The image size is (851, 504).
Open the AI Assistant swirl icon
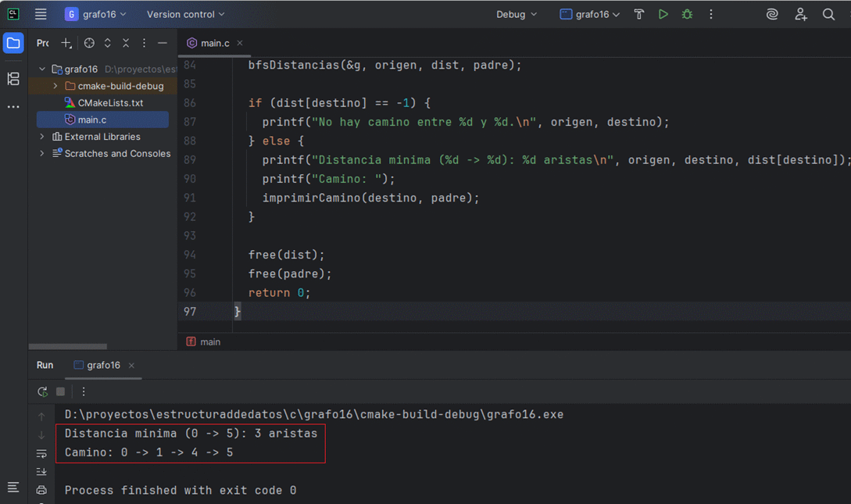pyautogui.click(x=772, y=14)
